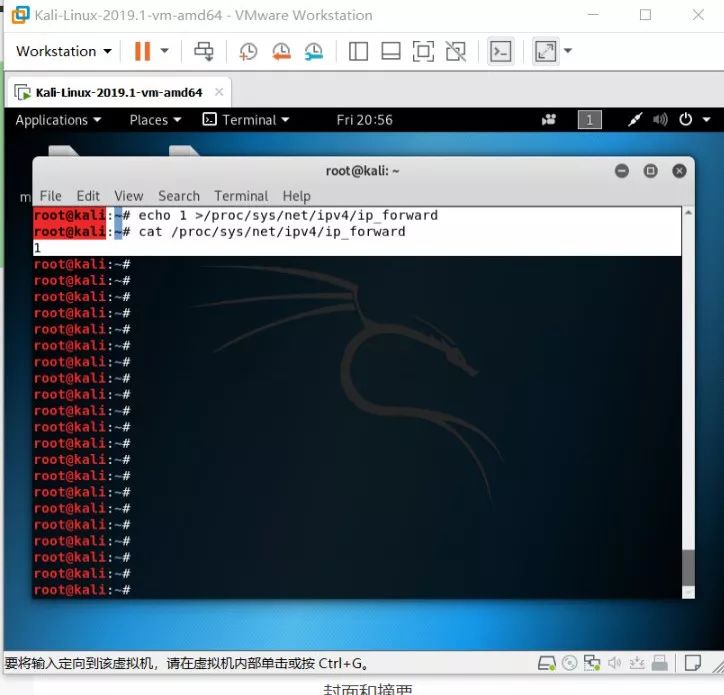Open the Places menu
This screenshot has height=695, width=724.
pyautogui.click(x=155, y=120)
